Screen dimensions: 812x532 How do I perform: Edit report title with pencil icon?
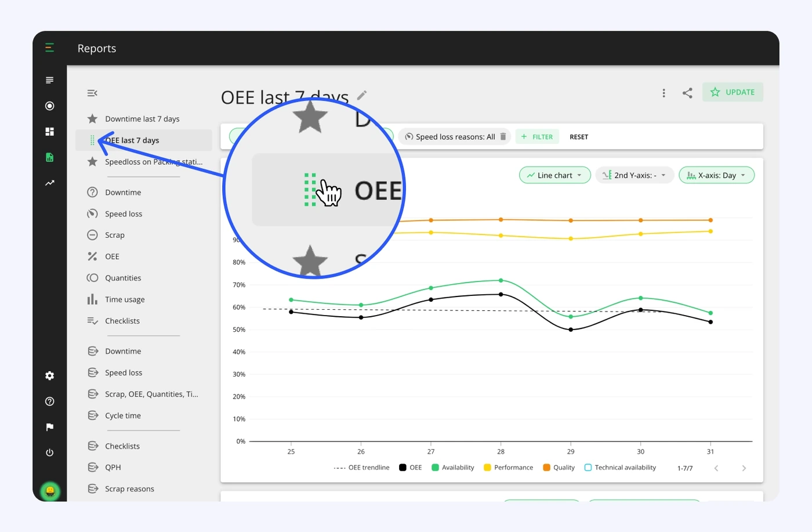[362, 95]
